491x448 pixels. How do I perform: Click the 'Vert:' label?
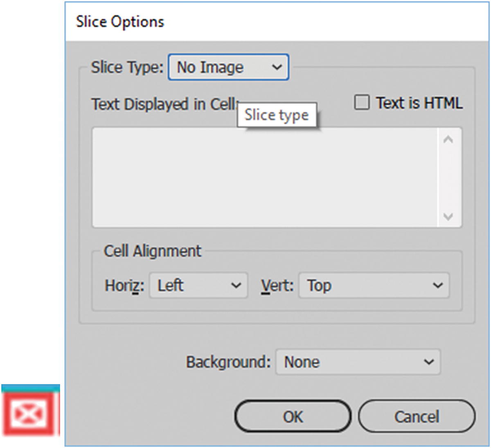[277, 285]
